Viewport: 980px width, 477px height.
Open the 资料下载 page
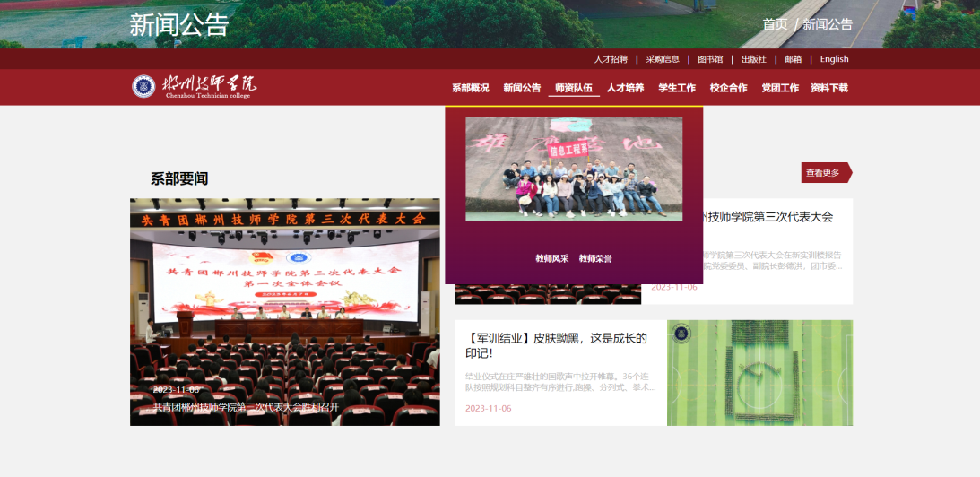829,88
